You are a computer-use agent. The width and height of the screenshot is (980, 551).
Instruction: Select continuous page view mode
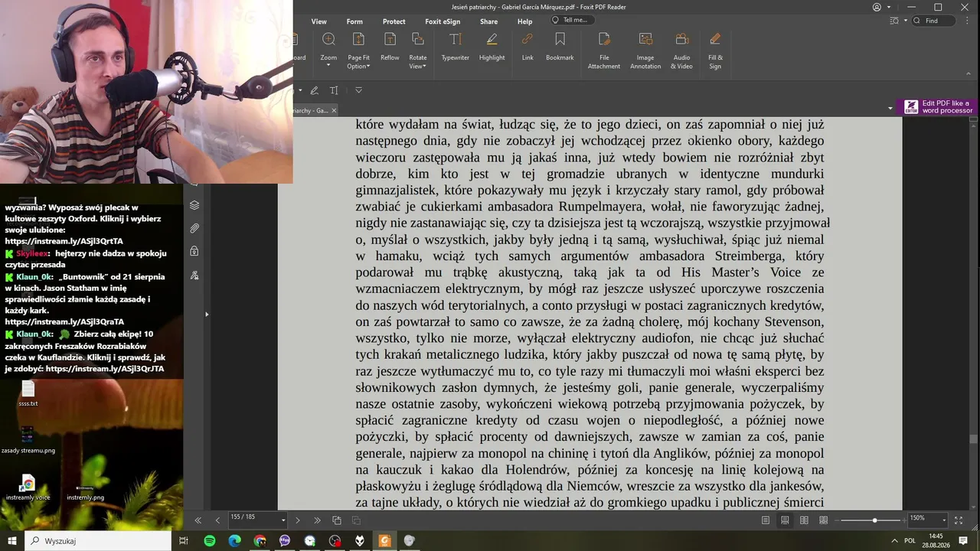(x=785, y=520)
